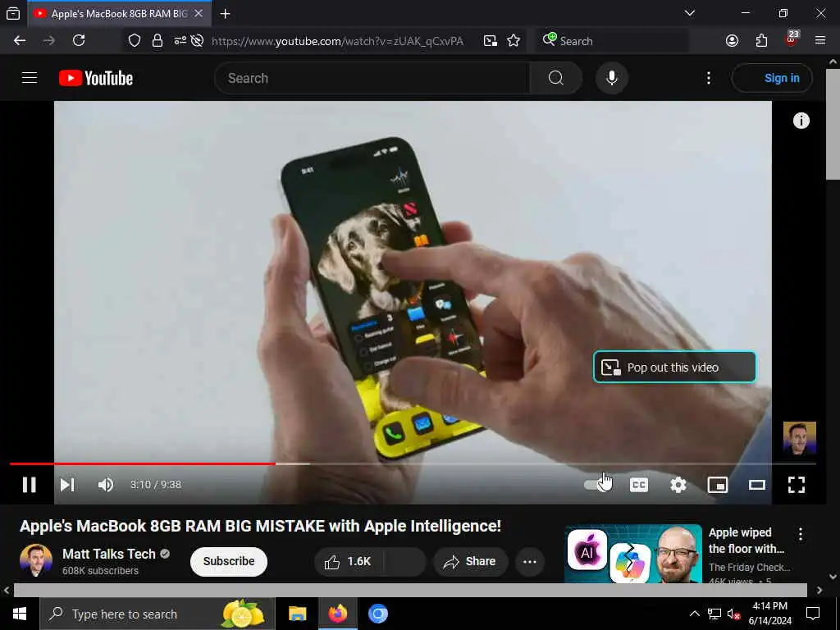Switch to theater mode
Viewport: 840px width, 630px height.
pos(757,485)
